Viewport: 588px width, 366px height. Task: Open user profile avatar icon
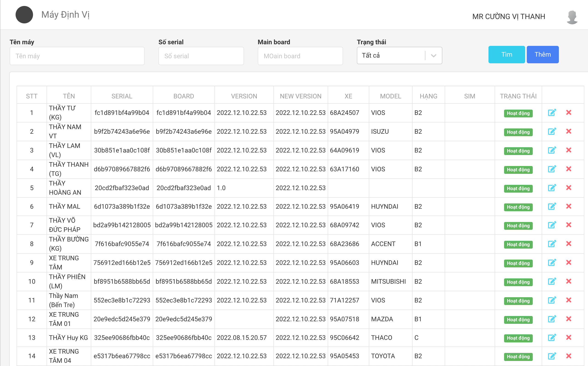click(572, 17)
